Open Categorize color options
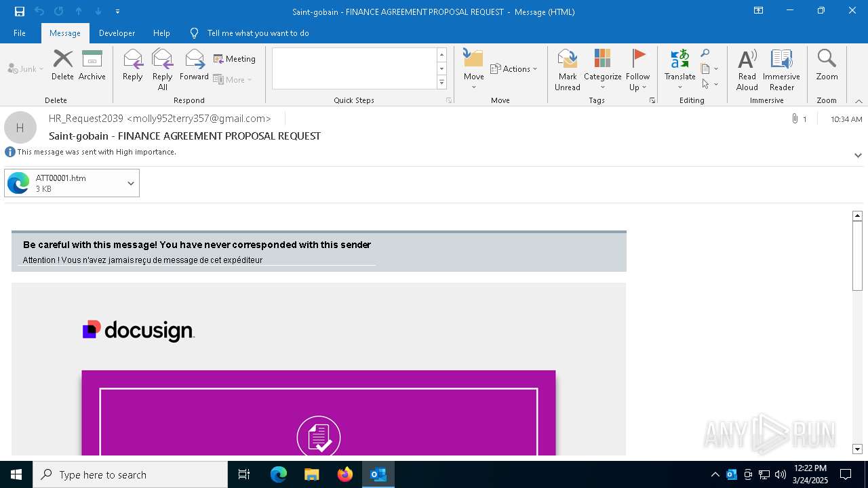 (x=602, y=70)
